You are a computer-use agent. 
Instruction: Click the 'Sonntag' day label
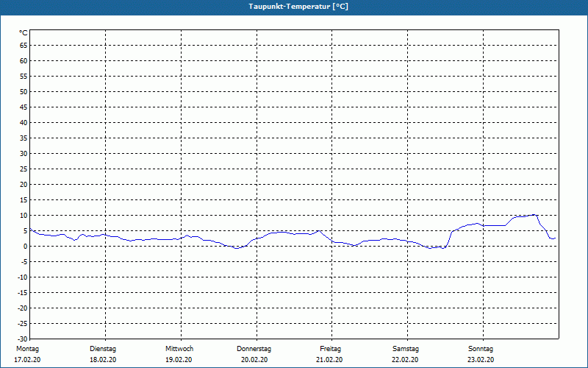coord(481,349)
